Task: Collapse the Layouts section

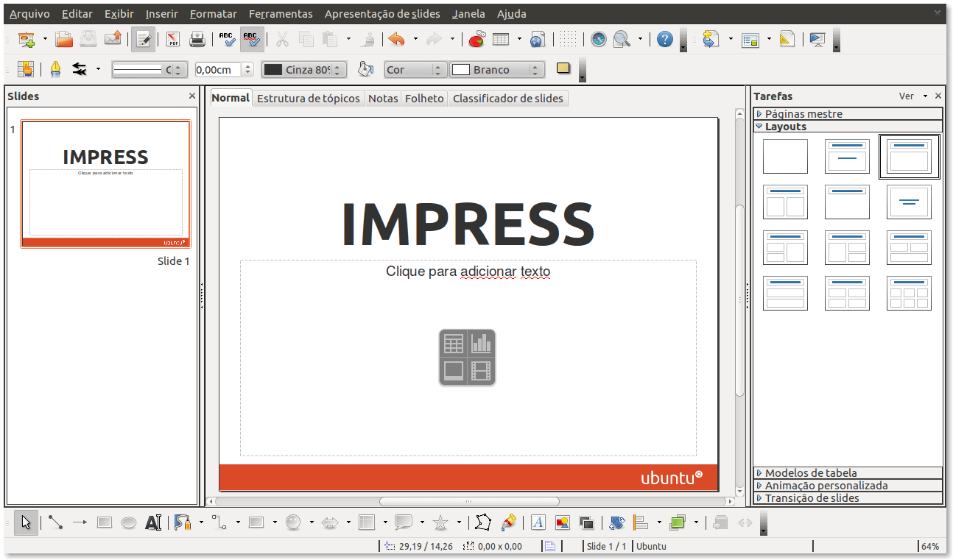Action: 848,127
